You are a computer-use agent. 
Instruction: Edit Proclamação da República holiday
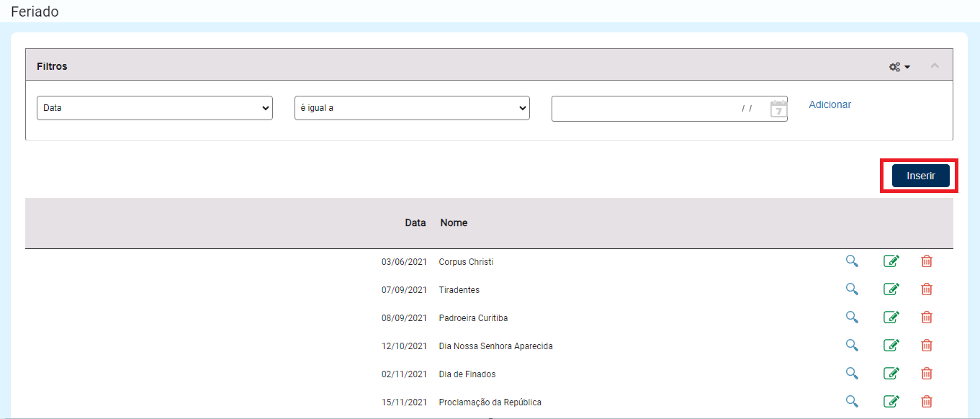tap(891, 402)
